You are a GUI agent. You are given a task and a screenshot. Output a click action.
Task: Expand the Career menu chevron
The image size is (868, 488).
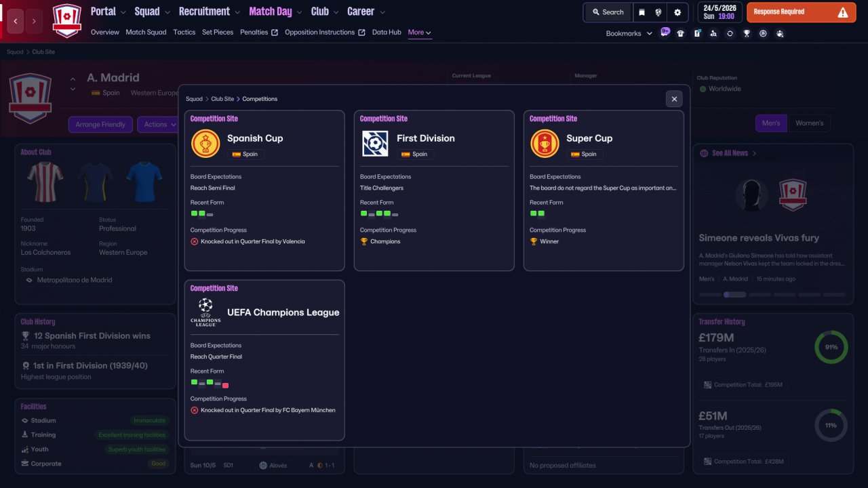(382, 12)
